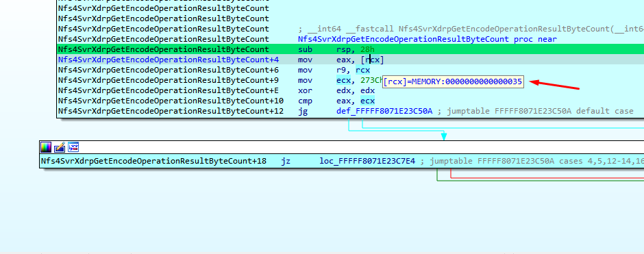Viewport: 644px width, 254px height.
Task: Click the 273Ch immediate value
Action: coord(371,80)
